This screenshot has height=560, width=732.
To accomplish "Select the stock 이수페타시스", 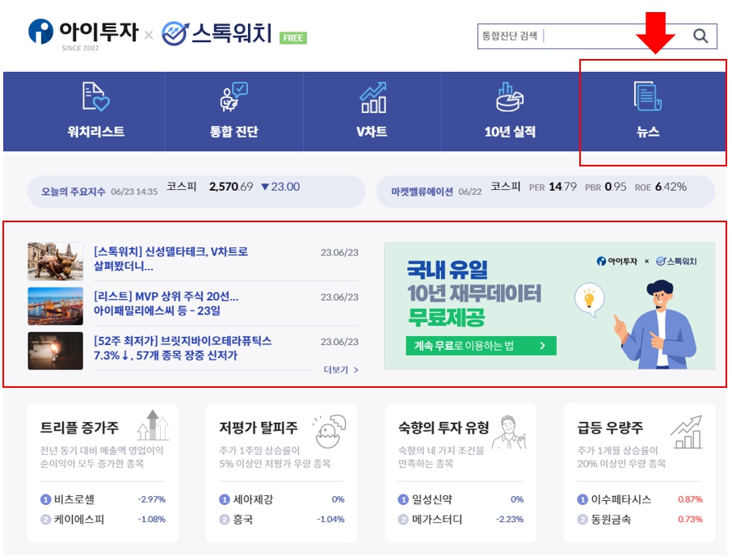I will click(x=621, y=499).
